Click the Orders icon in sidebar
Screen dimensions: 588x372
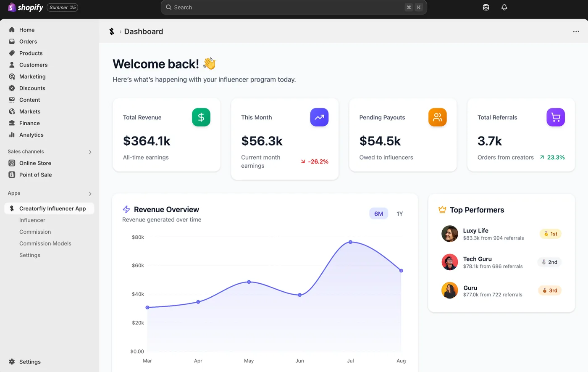coord(12,42)
